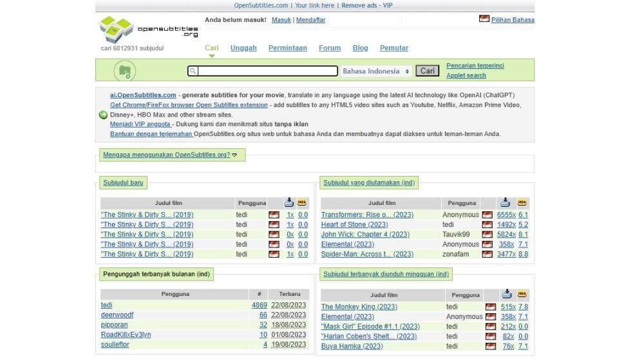Open Buya Hamka (2023) subtitle
Screen dimensions: 644x359
point(352,346)
